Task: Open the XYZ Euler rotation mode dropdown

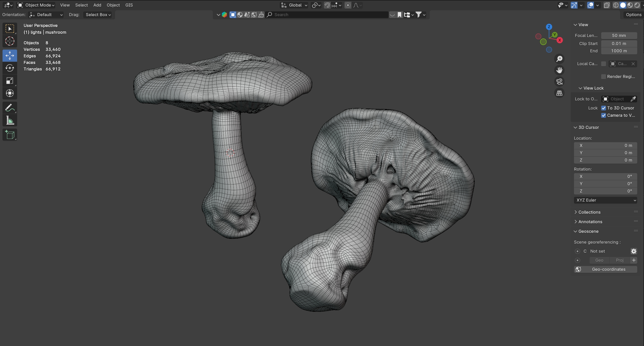Action: pyautogui.click(x=605, y=200)
